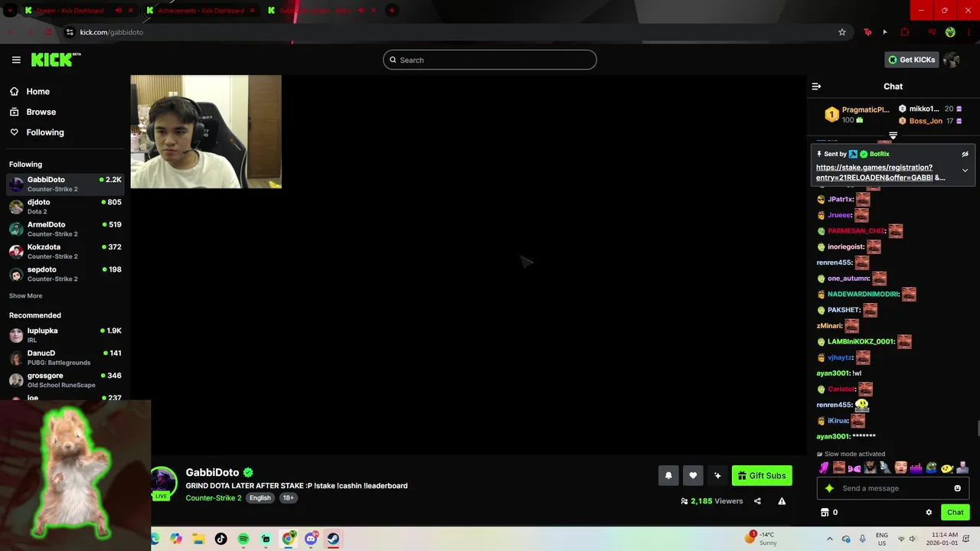Open djdoto channel in Following list

pos(65,207)
